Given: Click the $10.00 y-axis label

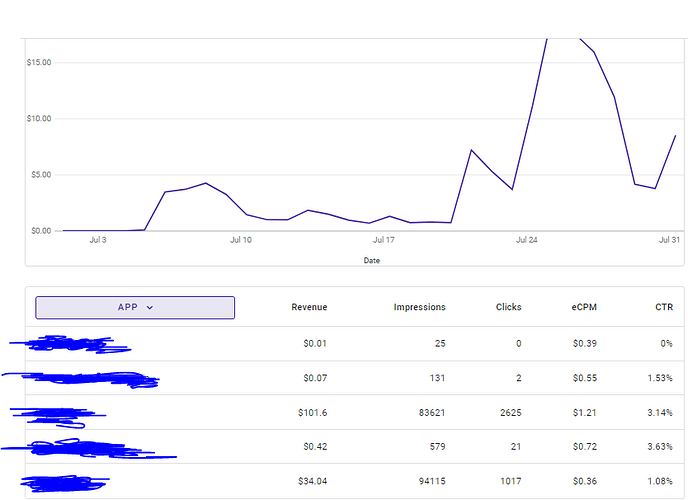Looking at the screenshot, I should 39,118.
